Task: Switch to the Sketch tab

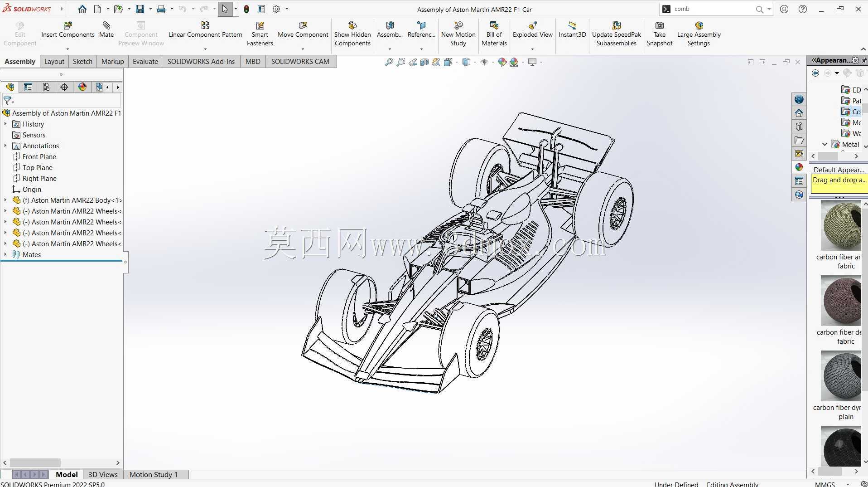Action: pyautogui.click(x=82, y=61)
